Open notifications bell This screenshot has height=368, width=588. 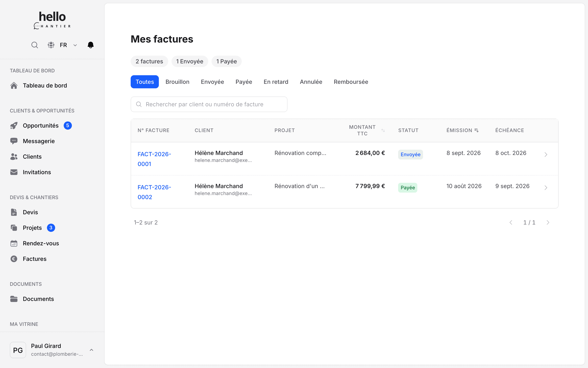[91, 45]
